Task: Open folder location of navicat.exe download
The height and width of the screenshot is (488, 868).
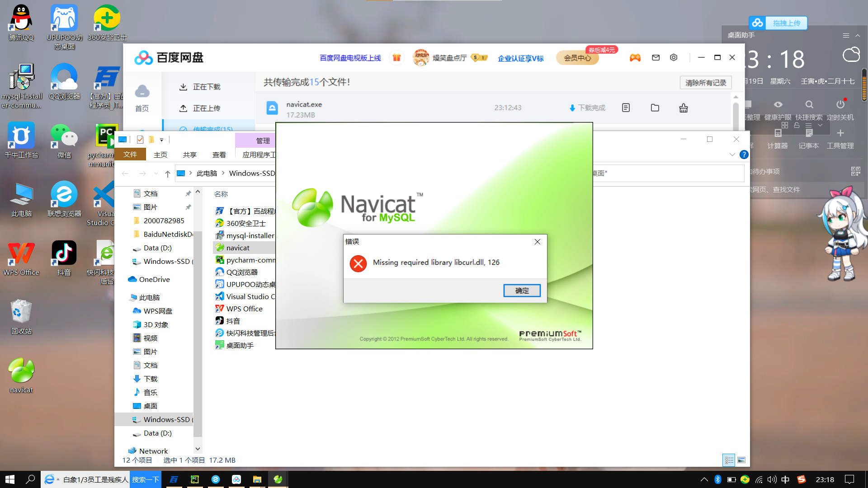Action: 655,108
